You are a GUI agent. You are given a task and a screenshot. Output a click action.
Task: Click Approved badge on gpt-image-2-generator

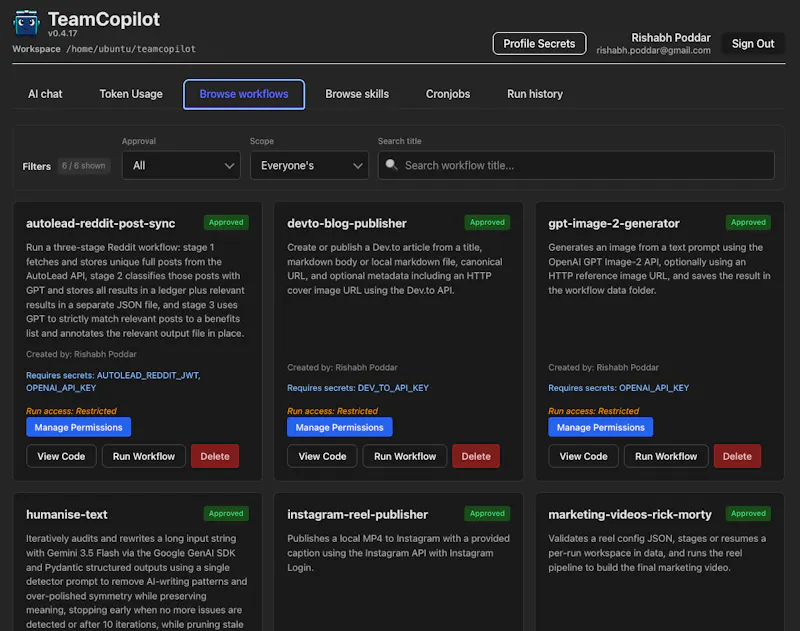(748, 222)
